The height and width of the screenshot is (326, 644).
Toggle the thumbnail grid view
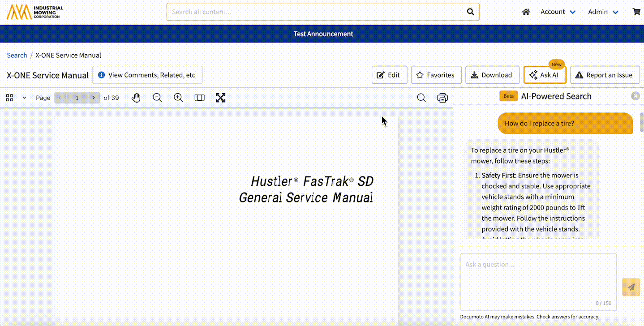[9, 98]
